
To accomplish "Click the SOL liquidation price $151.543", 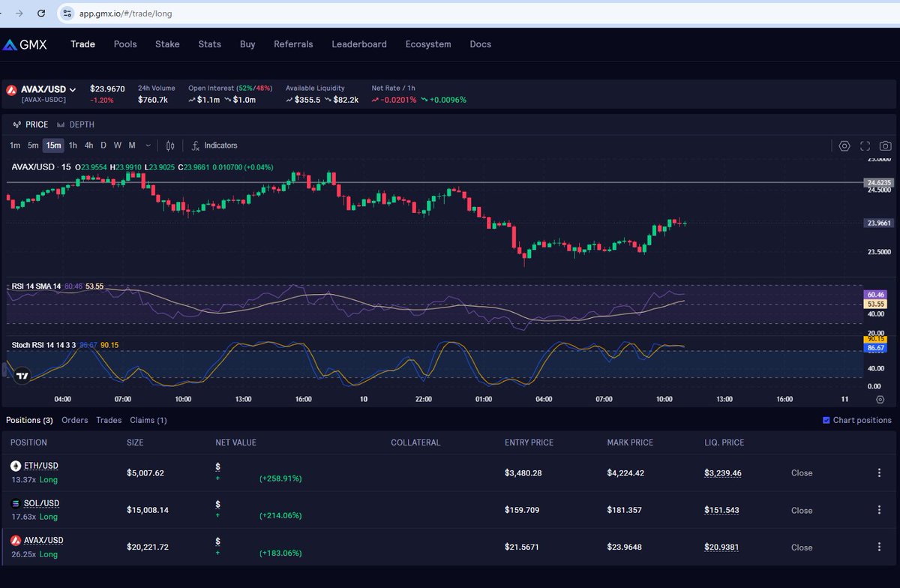I will click(x=721, y=510).
